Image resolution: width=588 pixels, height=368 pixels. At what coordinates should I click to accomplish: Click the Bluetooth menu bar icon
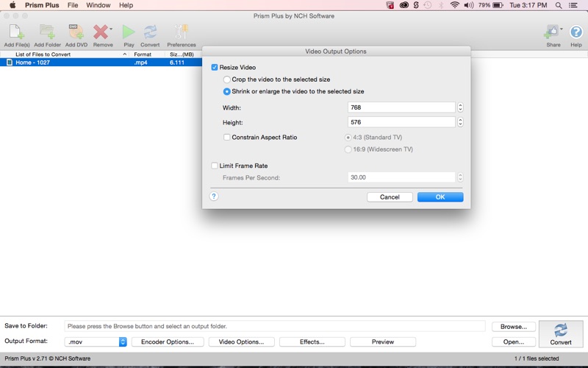tap(441, 5)
